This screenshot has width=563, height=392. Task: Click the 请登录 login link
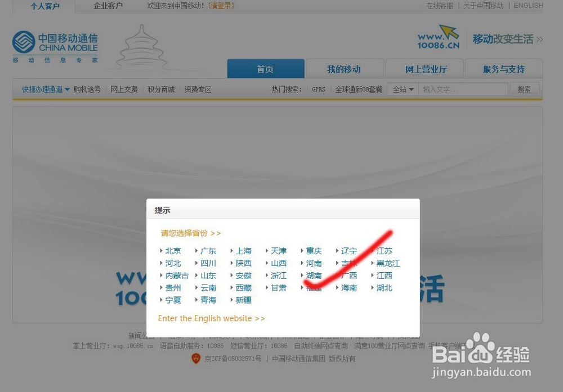tap(221, 6)
